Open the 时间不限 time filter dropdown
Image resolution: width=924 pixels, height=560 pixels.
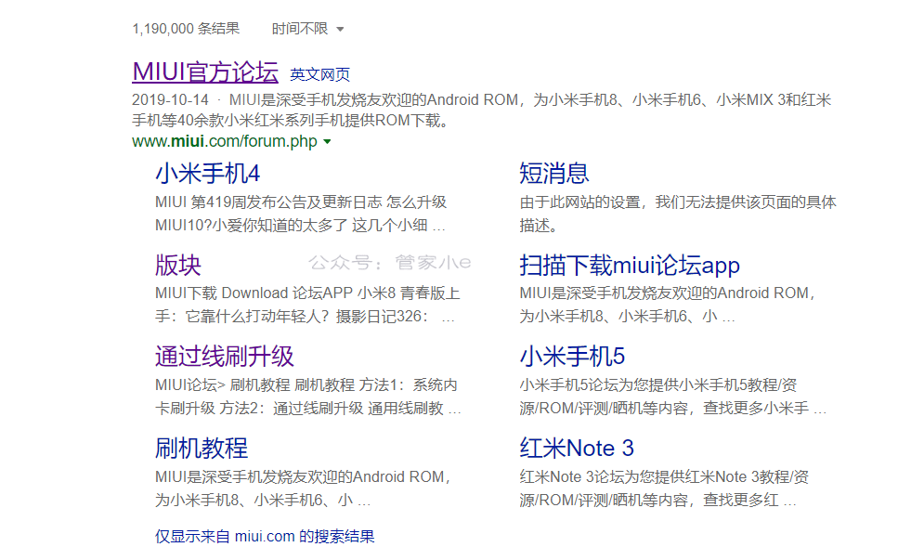pyautogui.click(x=307, y=28)
